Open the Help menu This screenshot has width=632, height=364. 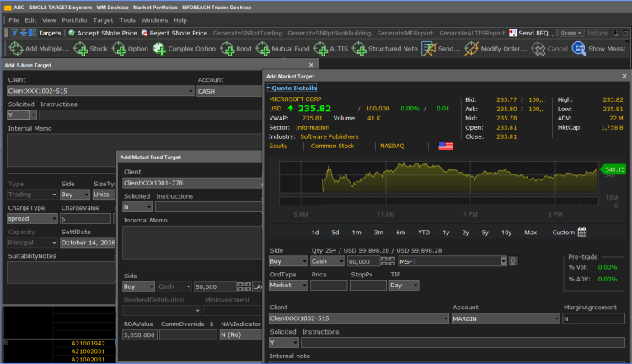(x=180, y=19)
